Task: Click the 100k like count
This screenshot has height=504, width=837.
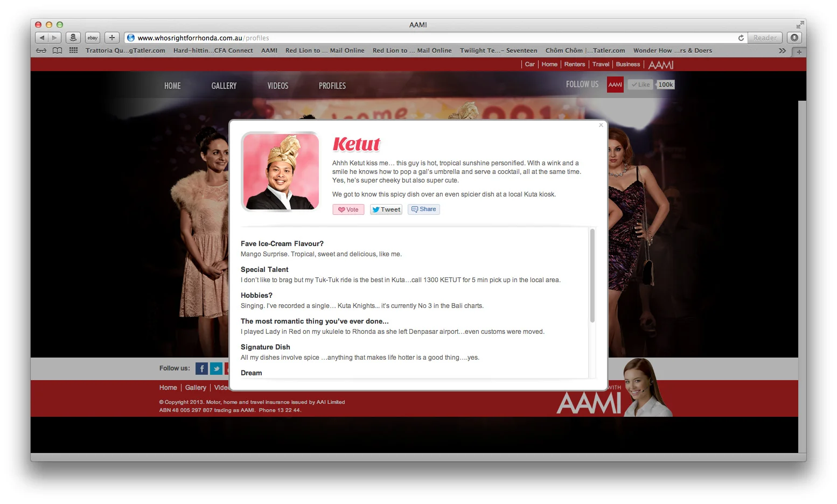Action: [x=665, y=85]
